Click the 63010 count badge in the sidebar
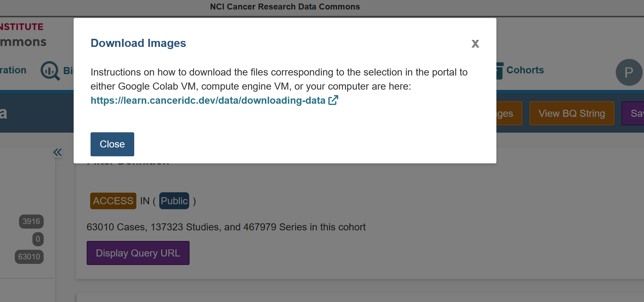The height and width of the screenshot is (302, 644). click(x=29, y=257)
